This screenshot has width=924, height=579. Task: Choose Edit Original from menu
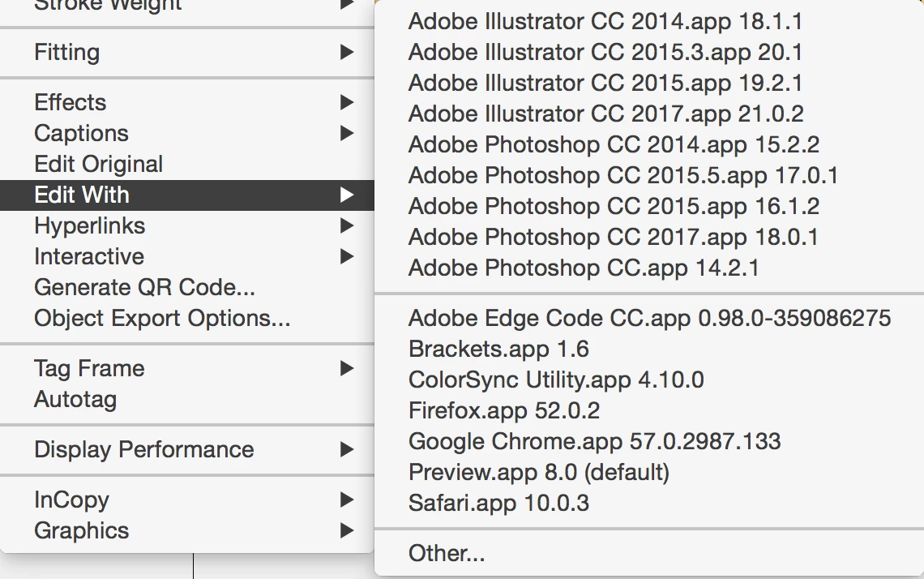click(99, 164)
